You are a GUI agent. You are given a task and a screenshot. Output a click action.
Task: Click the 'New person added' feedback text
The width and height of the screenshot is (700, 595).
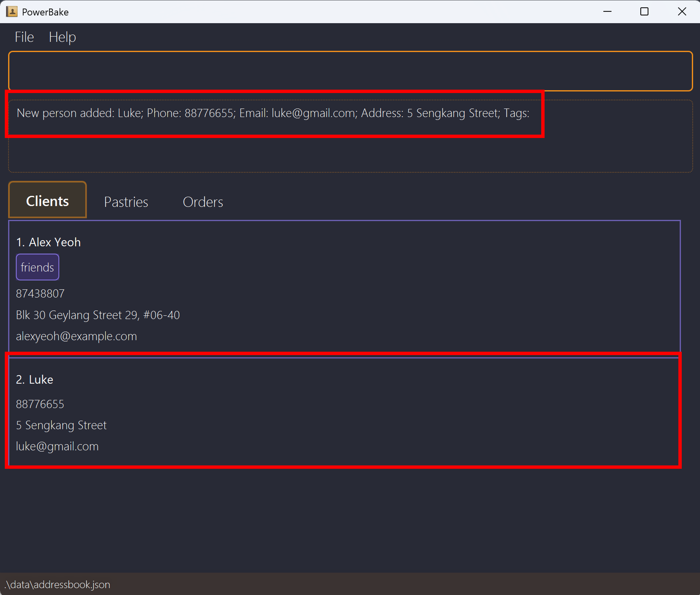tap(273, 113)
